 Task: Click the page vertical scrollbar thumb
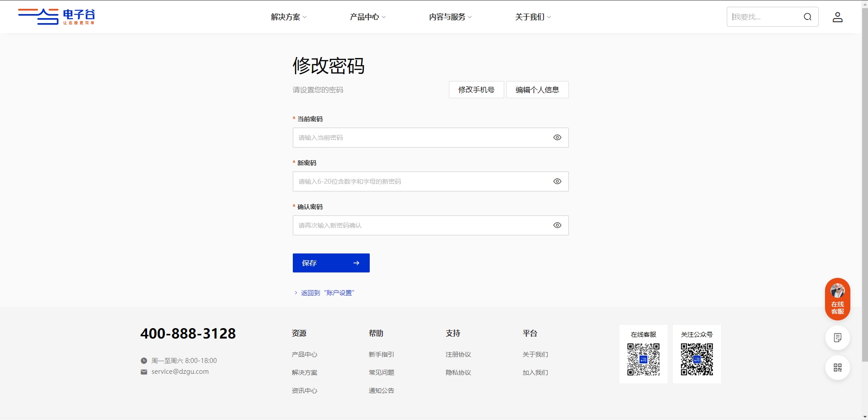click(865, 184)
